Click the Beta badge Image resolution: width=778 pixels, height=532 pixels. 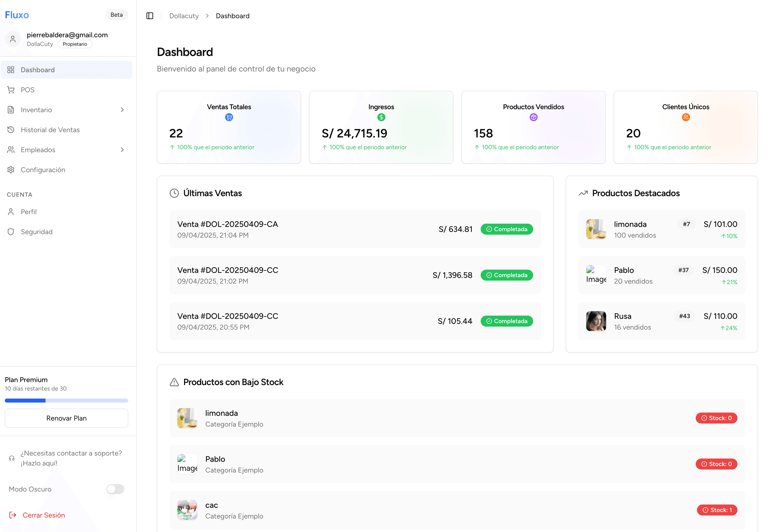[117, 15]
